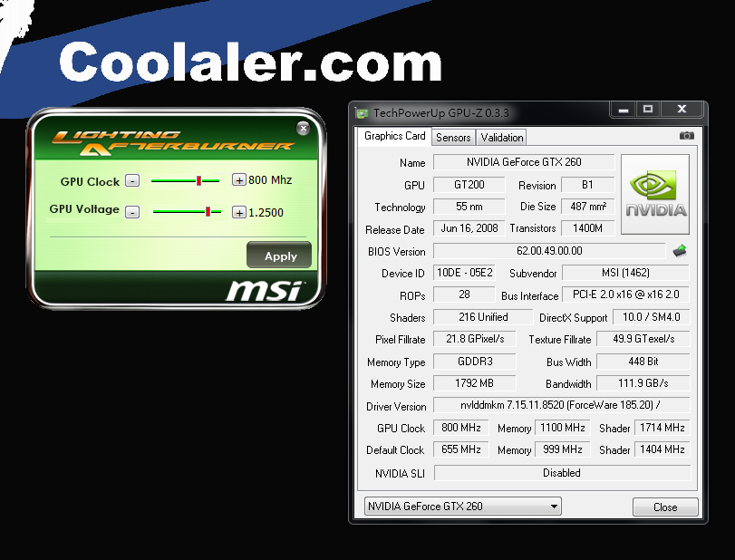Open the graphics card selection dropdown

coord(462,507)
